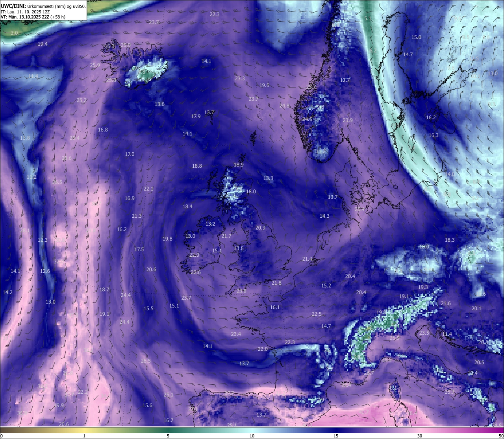Click the map value '16.9'

tap(130, 198)
